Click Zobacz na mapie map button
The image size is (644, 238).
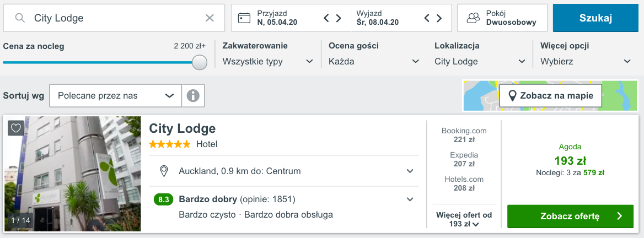(551, 96)
